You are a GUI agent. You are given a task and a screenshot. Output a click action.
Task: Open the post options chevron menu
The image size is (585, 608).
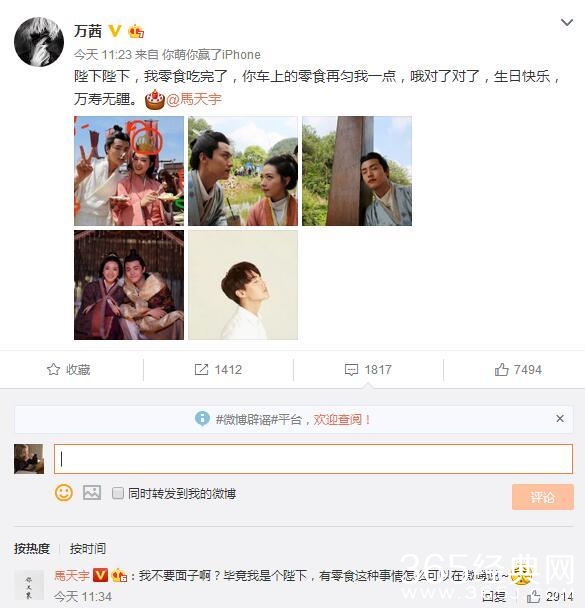(x=567, y=22)
